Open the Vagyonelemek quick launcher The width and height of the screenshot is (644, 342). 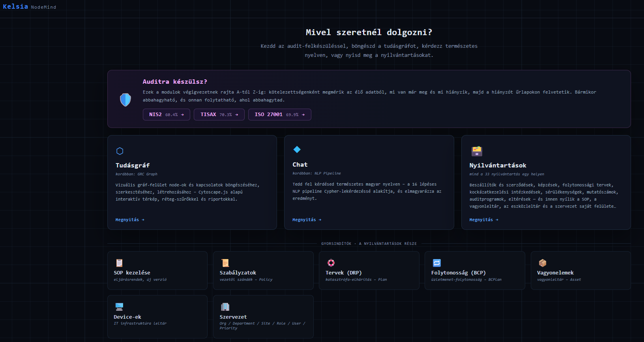click(581, 271)
